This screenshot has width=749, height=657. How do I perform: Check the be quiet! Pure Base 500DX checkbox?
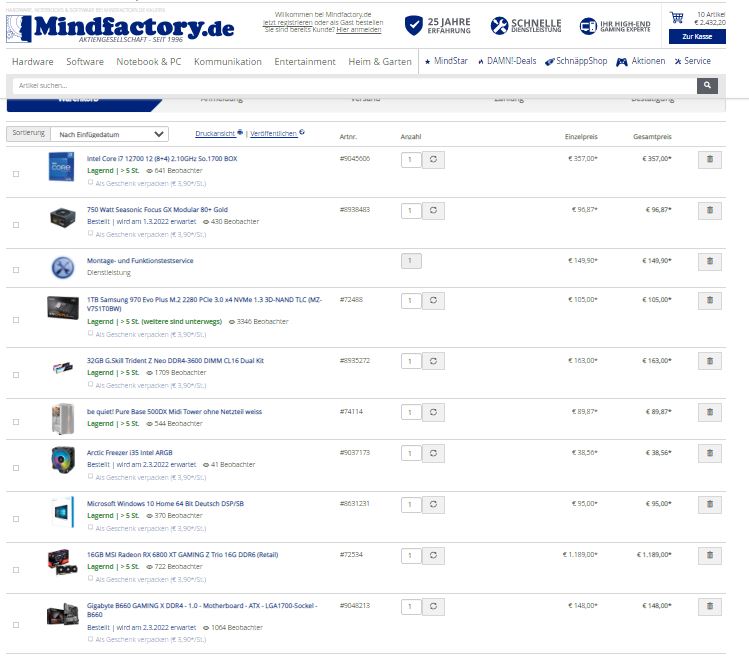pos(16,422)
